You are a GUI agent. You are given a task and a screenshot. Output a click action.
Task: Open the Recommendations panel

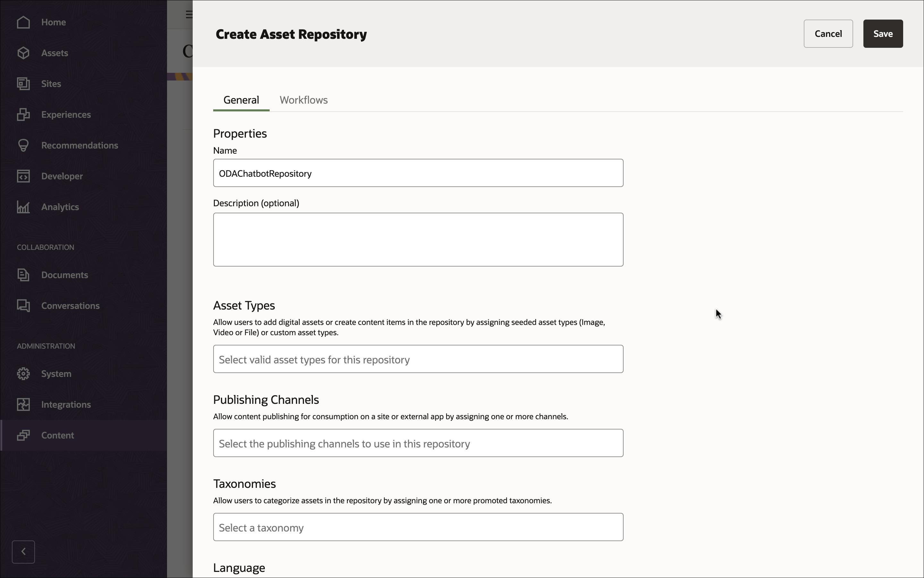coord(79,145)
